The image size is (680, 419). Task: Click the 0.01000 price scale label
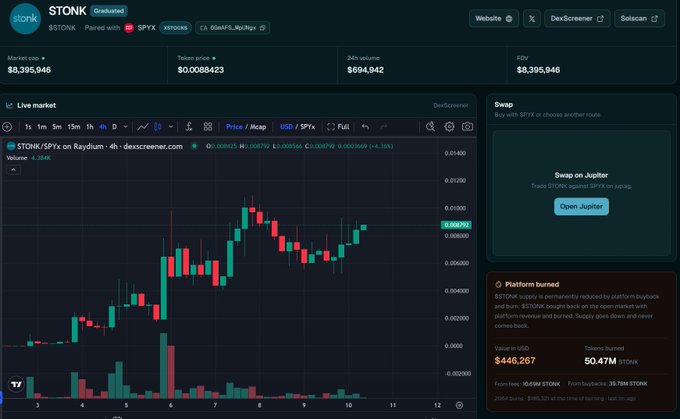click(x=455, y=208)
